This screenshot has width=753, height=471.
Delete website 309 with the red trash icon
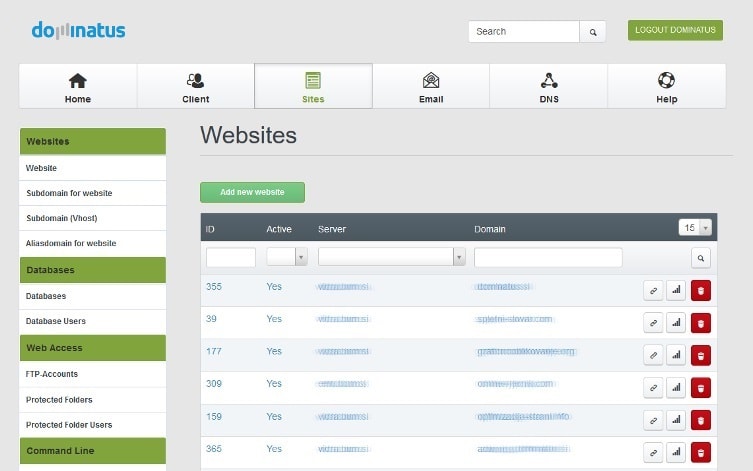[701, 387]
